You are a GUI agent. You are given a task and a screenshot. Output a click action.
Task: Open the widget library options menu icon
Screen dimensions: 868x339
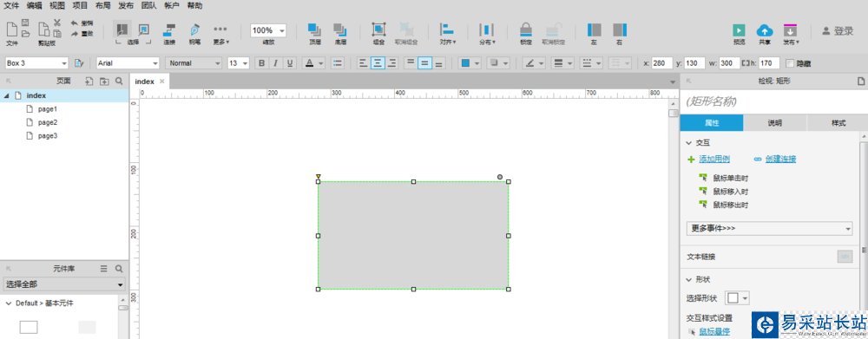(103, 269)
